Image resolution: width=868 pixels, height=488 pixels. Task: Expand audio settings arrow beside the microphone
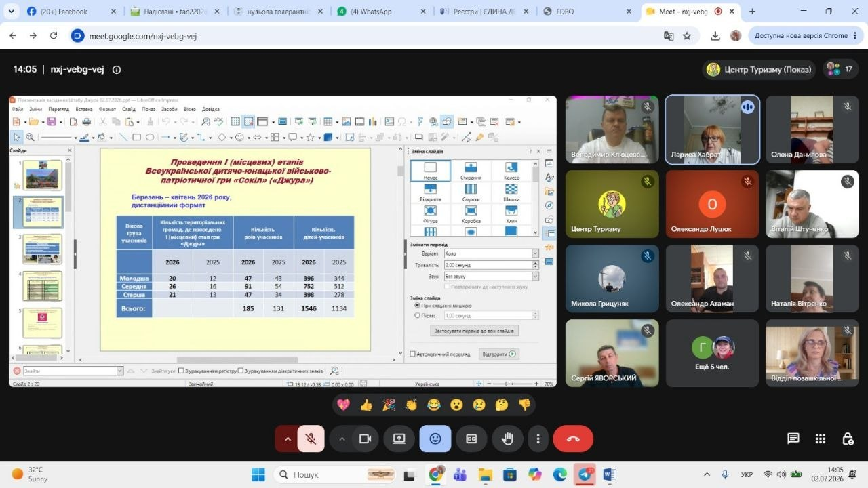coord(287,439)
